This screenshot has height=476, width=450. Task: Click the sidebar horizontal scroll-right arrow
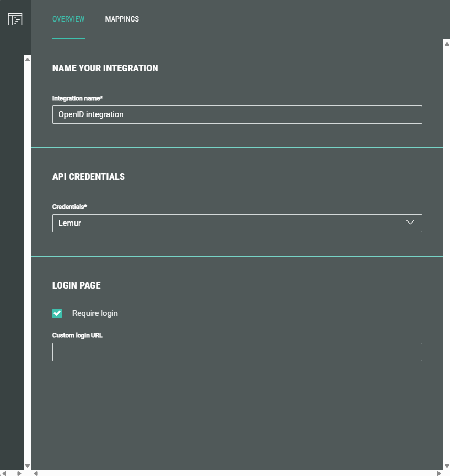tap(19, 473)
